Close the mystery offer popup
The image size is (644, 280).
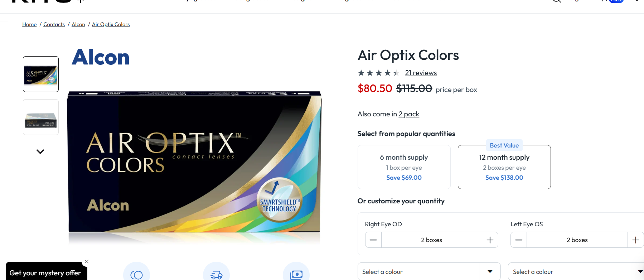click(87, 261)
